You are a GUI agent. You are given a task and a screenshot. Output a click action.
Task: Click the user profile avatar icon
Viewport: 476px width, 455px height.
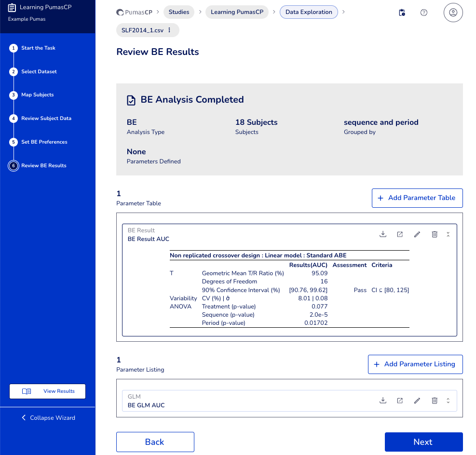[x=453, y=13]
